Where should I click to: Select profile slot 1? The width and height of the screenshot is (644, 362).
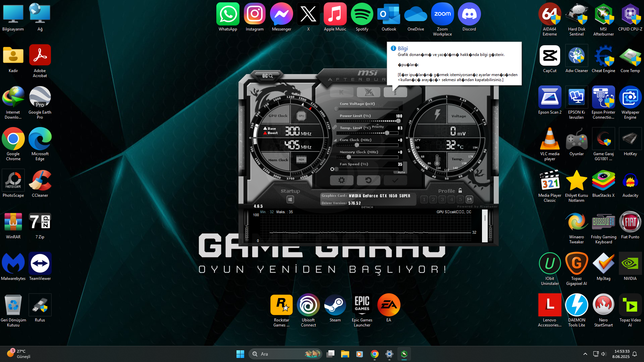(x=424, y=199)
